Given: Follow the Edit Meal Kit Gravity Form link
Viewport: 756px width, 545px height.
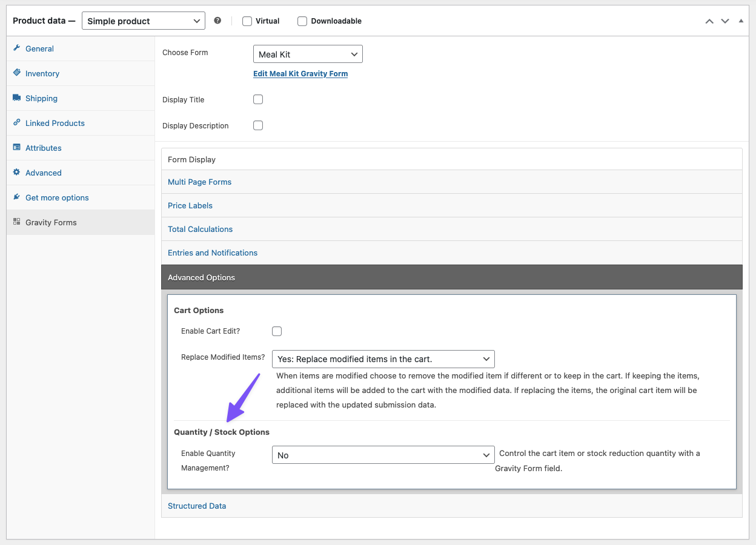Looking at the screenshot, I should click(300, 74).
